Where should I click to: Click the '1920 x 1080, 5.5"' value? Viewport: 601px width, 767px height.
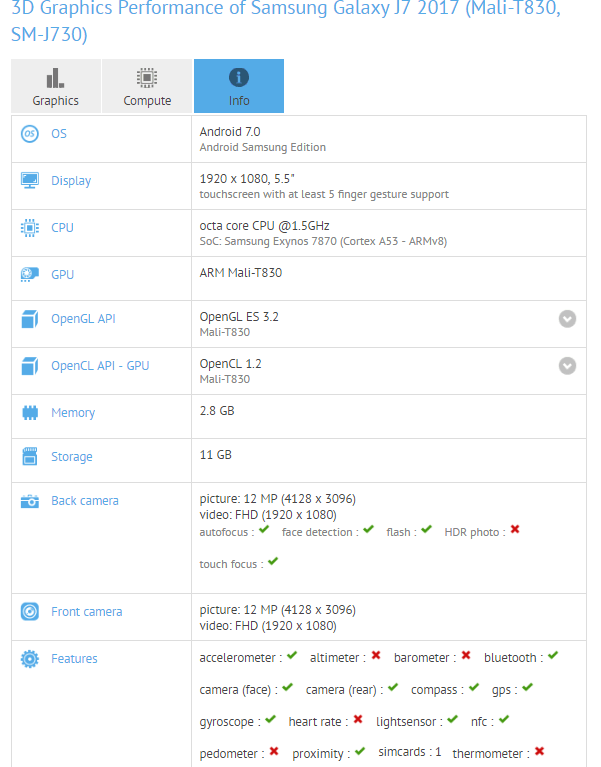coord(247,179)
